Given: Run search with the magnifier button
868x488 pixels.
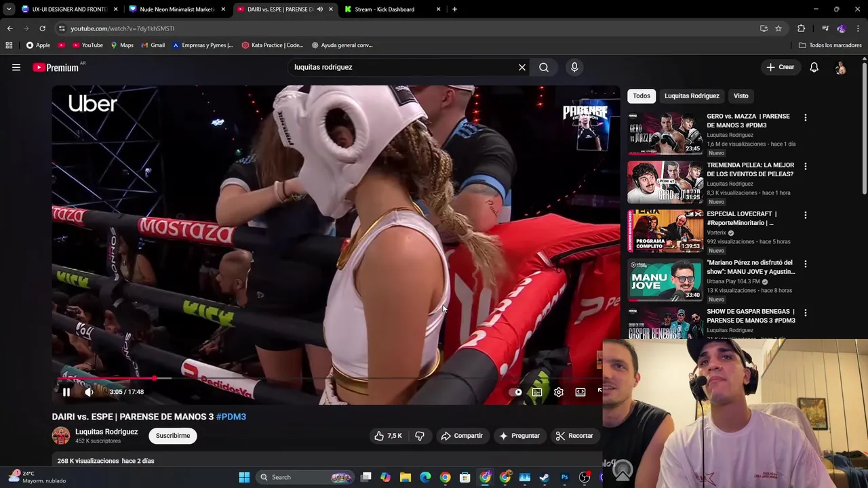Looking at the screenshot, I should (x=544, y=67).
